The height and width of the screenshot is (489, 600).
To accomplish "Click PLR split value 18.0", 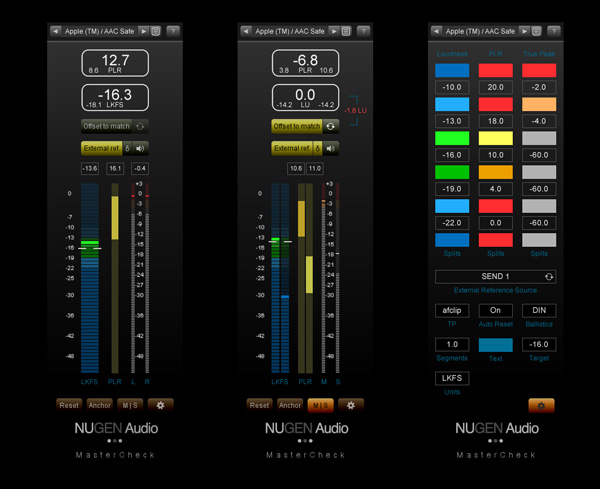I will coord(496,121).
